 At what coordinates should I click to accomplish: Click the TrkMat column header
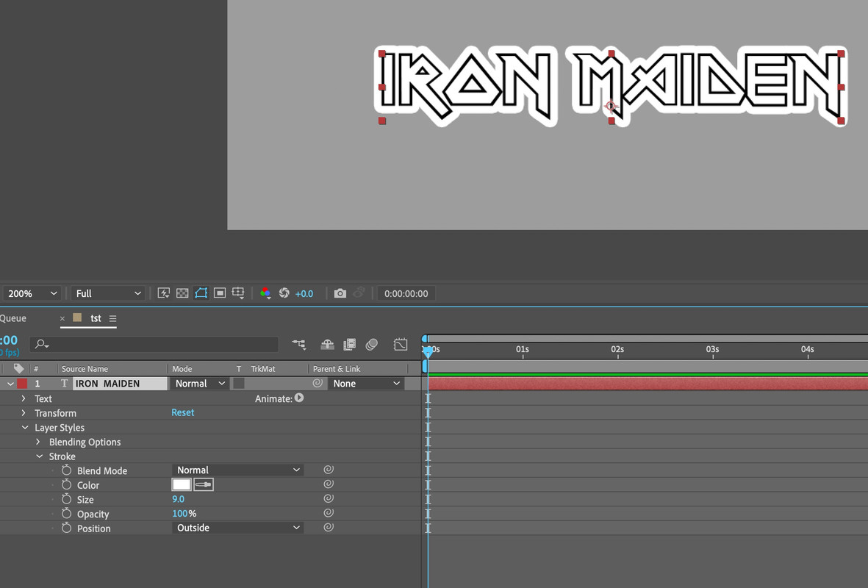[263, 369]
